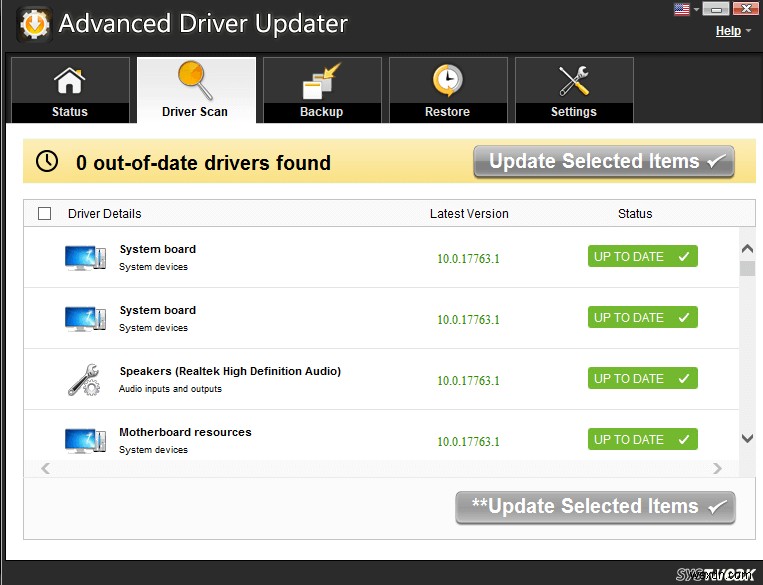Click the second System board computer icon
Screen dimensions: 763x585
[x=85, y=319]
